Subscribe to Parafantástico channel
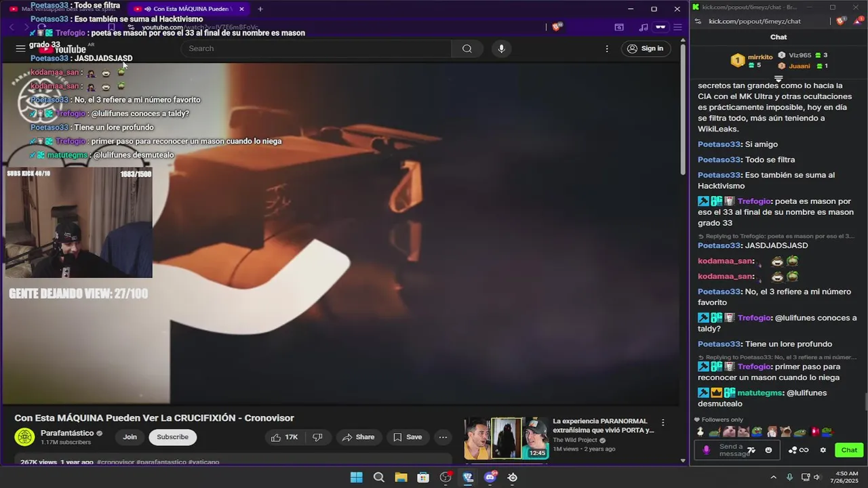Image resolution: width=868 pixels, height=488 pixels. pos(173,437)
